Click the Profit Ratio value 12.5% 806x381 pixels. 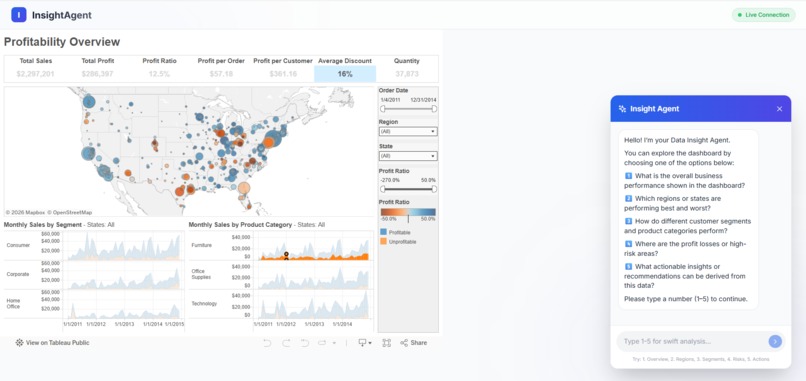(159, 74)
